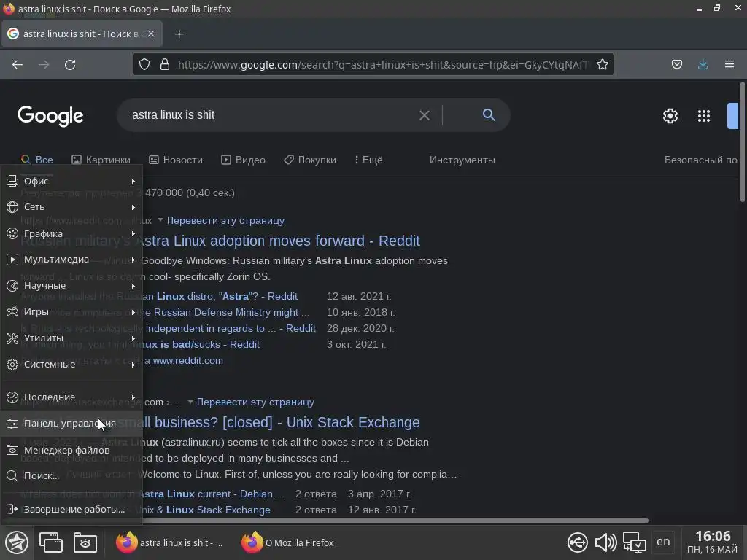Show downloads with the arrow icon
The image size is (747, 560).
(703, 64)
